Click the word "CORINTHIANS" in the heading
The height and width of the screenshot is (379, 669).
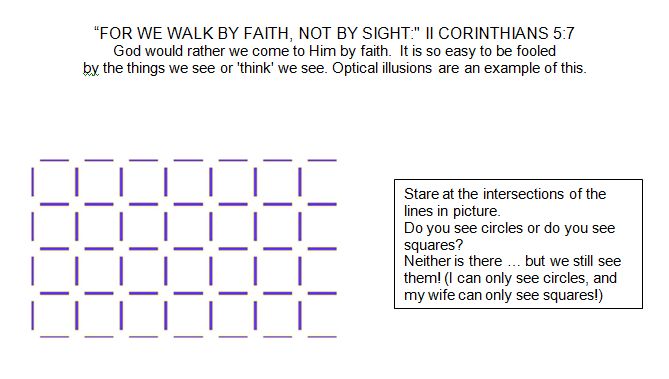(x=493, y=33)
